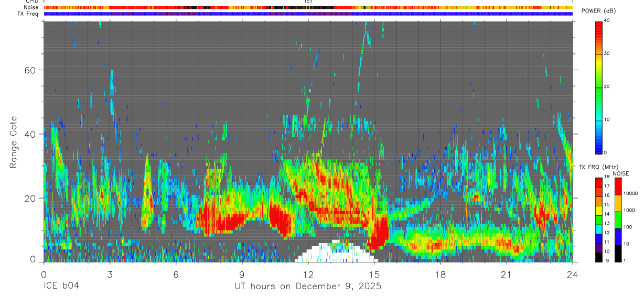644x297 pixels.
Task: Click the 'NOISE' legend title
Action: pyautogui.click(x=621, y=174)
